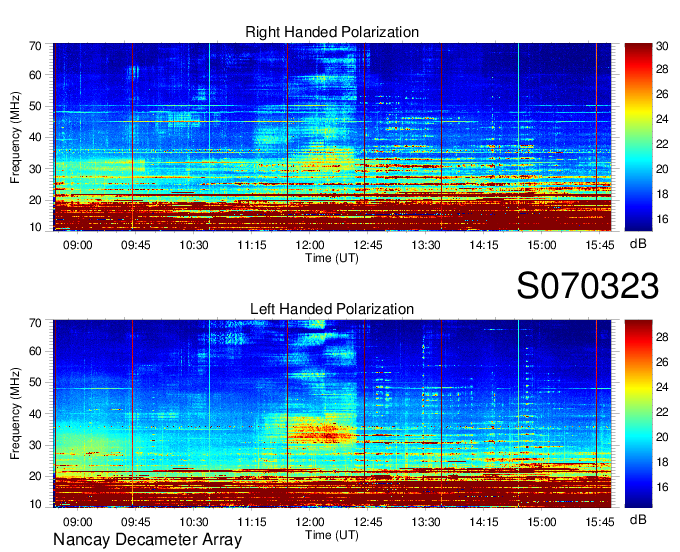Click the 14:15 tick on upper time axis
This screenshot has height=552, width=680.
pyautogui.click(x=484, y=245)
